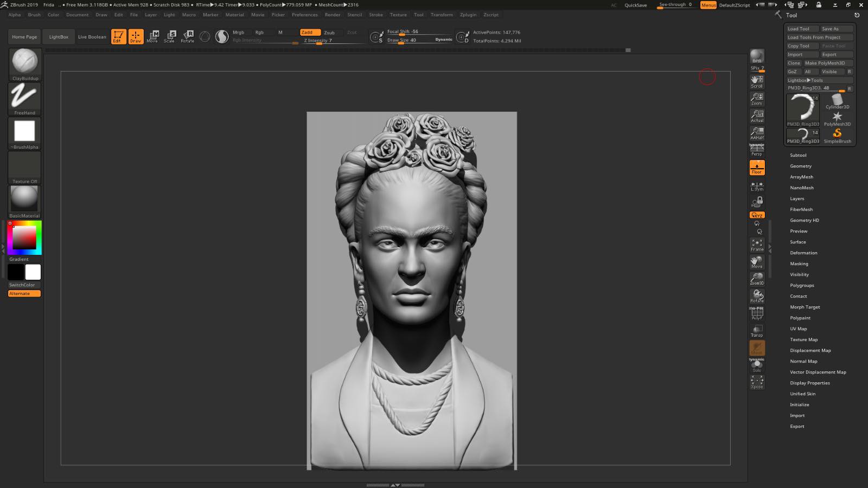Click the QuickSave button

pos(635,5)
